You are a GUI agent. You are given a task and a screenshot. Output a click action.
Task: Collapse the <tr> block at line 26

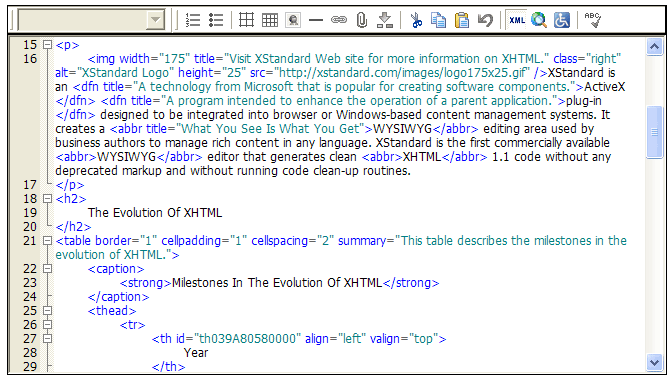click(x=48, y=325)
